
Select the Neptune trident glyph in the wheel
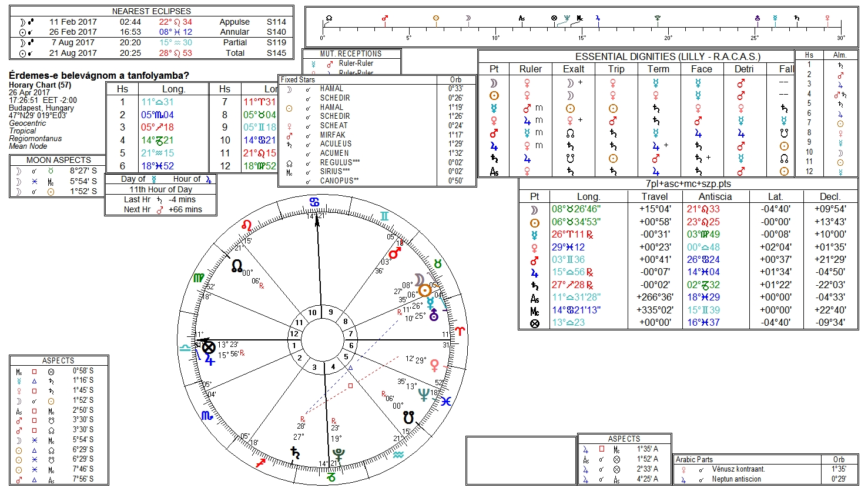(423, 395)
